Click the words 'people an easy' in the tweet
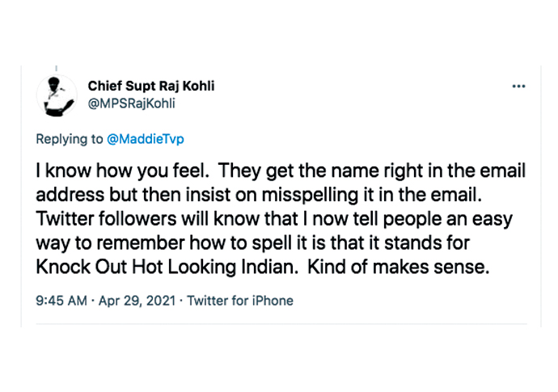The width and height of the screenshot is (558, 392). pos(448,219)
